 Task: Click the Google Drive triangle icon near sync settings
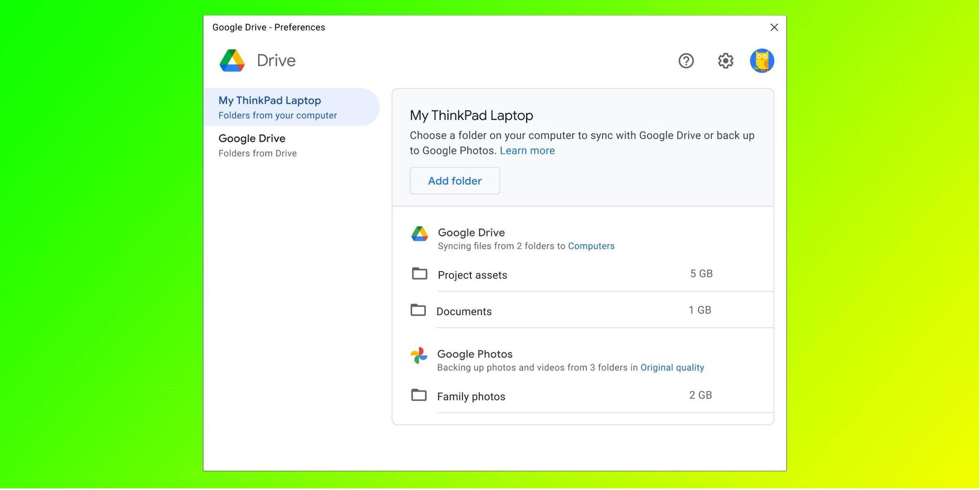coord(419,233)
